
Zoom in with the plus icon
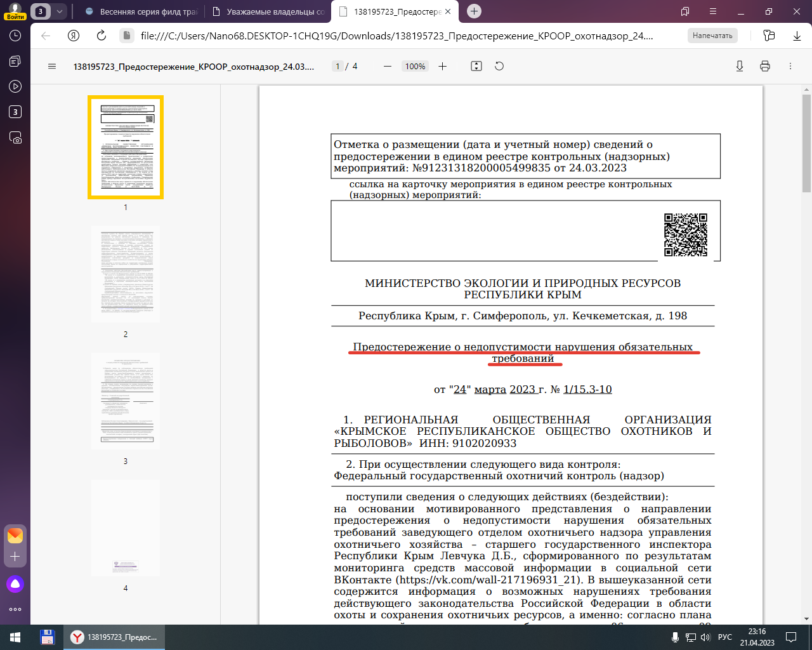pyautogui.click(x=443, y=66)
